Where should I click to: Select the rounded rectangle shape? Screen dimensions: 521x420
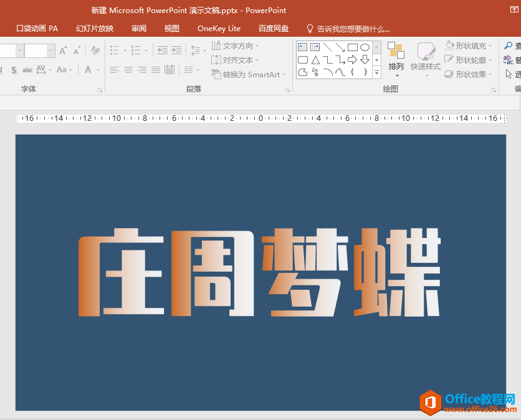[x=303, y=60]
